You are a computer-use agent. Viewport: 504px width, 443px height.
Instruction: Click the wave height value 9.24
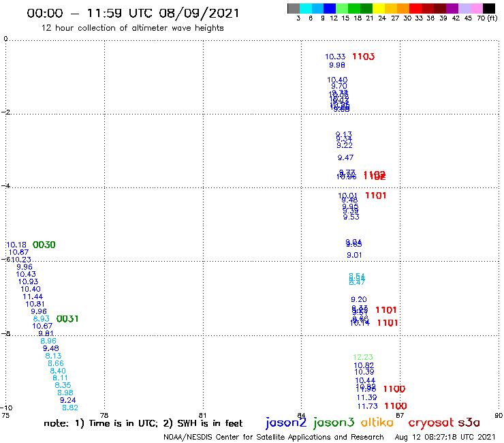(68, 401)
